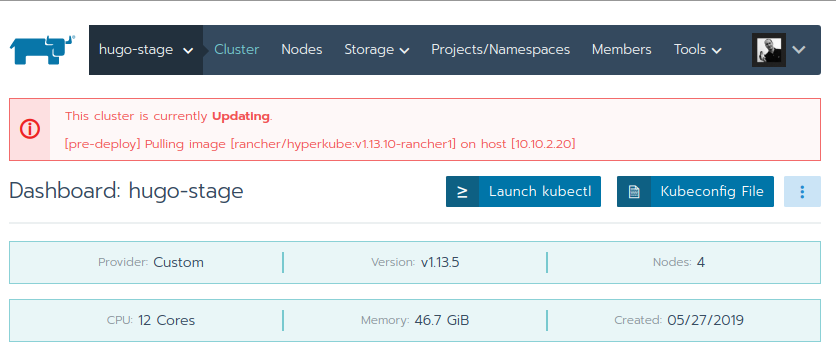836x360 pixels.
Task: Click the red info alert icon
Action: coord(30,129)
